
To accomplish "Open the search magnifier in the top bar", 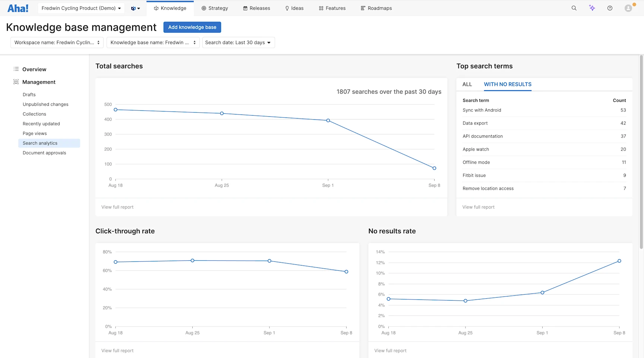I will pos(574,8).
